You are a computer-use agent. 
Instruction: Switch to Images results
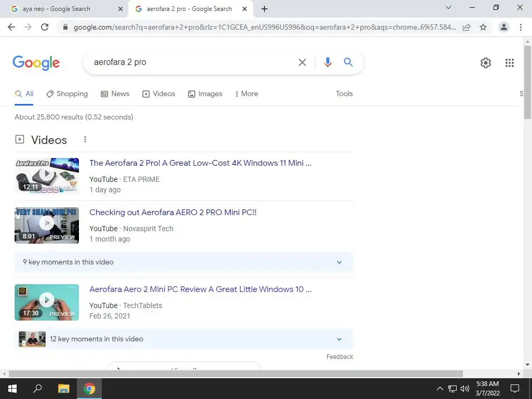pos(205,94)
